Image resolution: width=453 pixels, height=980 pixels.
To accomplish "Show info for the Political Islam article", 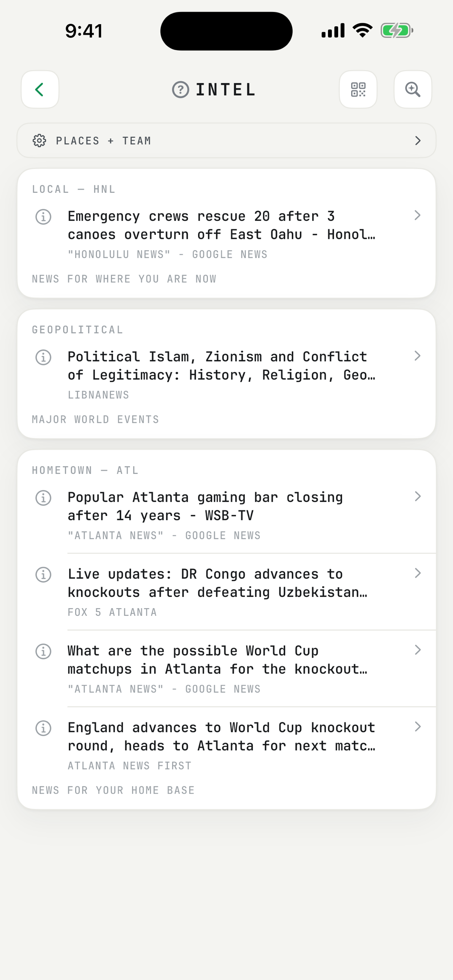I will (43, 357).
